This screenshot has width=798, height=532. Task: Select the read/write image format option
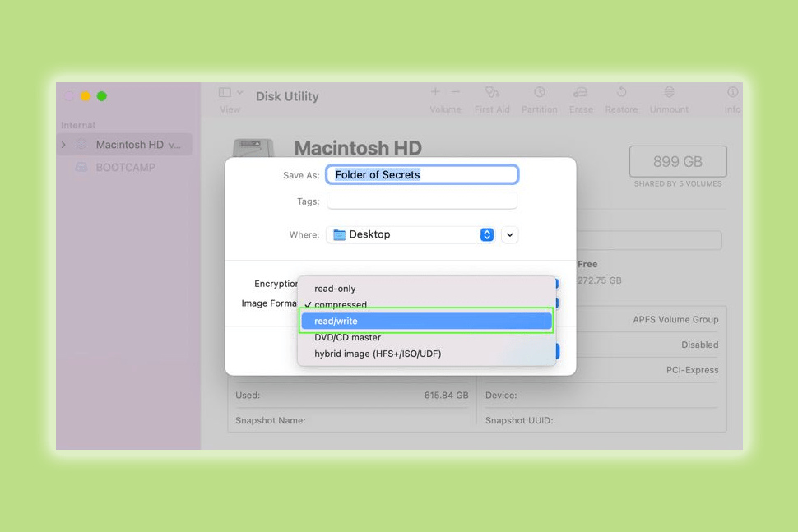pos(426,321)
